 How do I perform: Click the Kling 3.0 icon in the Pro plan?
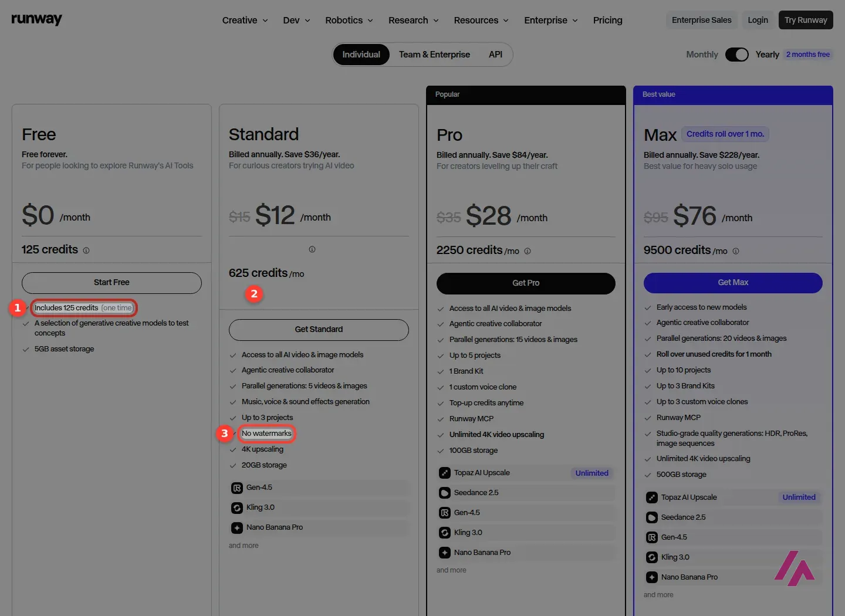445,533
